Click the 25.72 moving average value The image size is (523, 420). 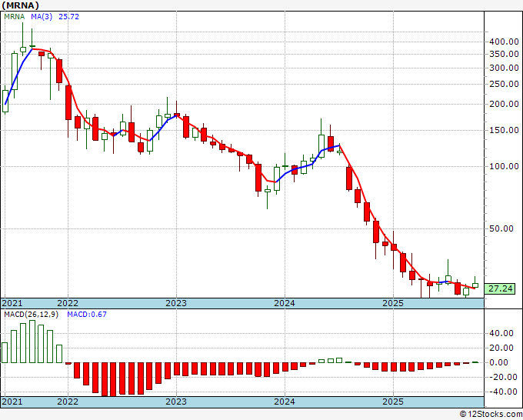click(x=68, y=17)
